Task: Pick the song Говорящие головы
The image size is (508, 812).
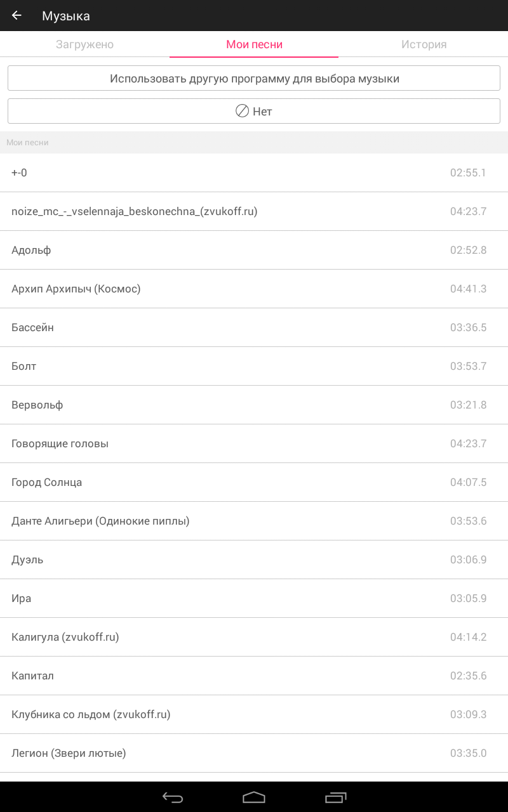Action: pos(254,443)
